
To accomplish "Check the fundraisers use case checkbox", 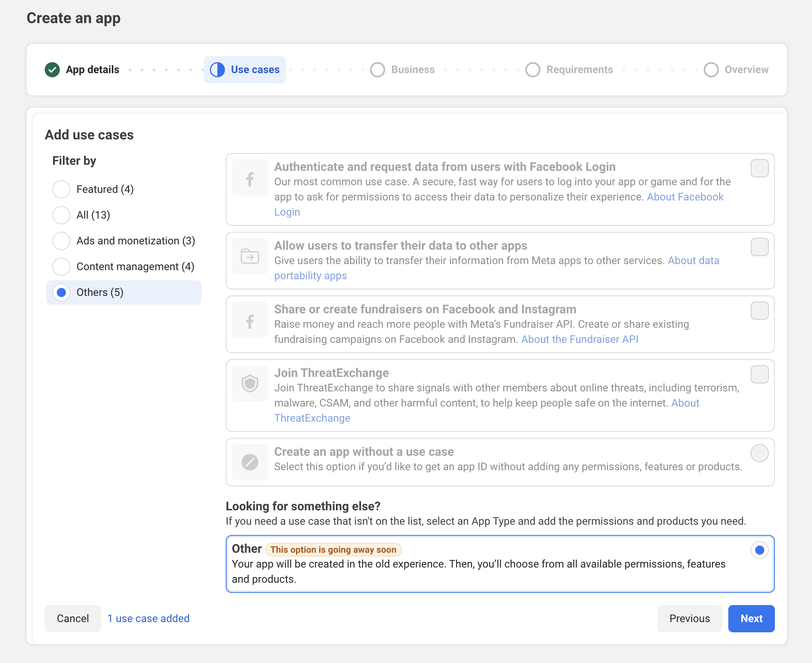I will point(759,311).
